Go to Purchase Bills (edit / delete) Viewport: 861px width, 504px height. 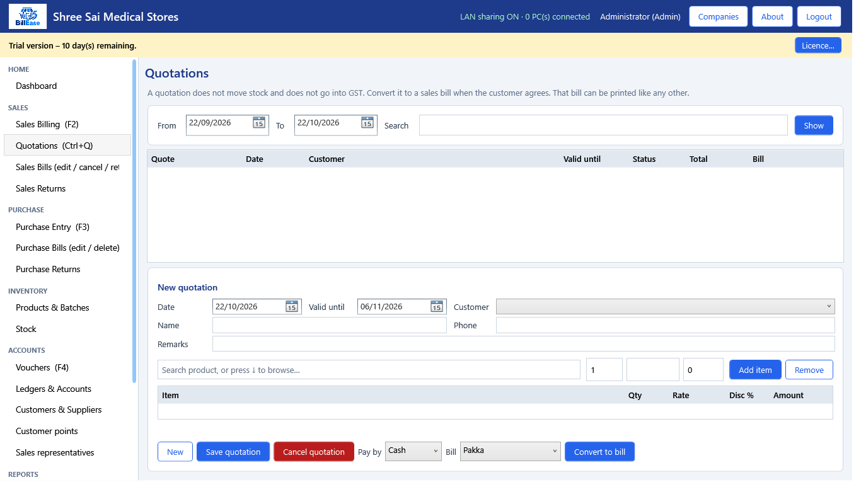pyautogui.click(x=67, y=248)
